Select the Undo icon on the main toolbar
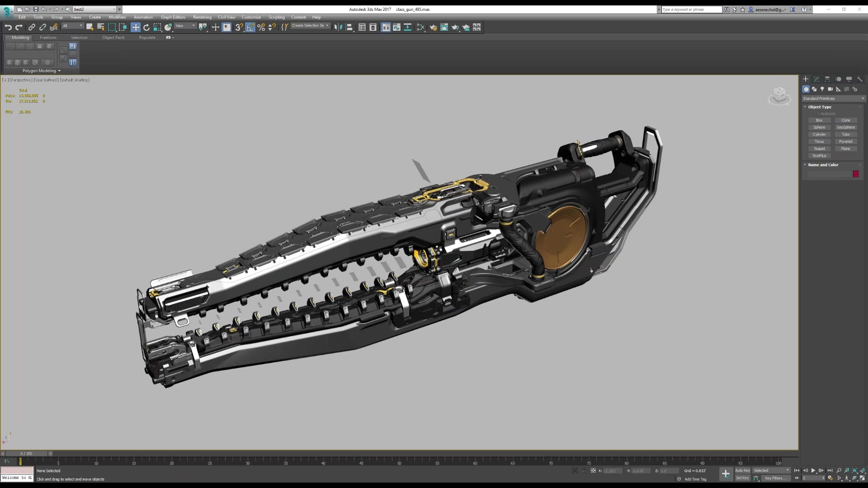868x488 pixels. (x=8, y=28)
